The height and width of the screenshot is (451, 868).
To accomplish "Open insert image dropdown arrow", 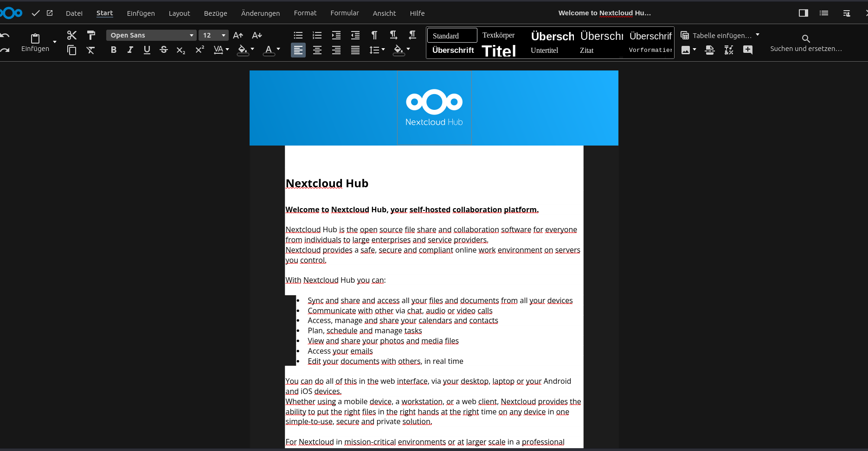I will click(694, 50).
